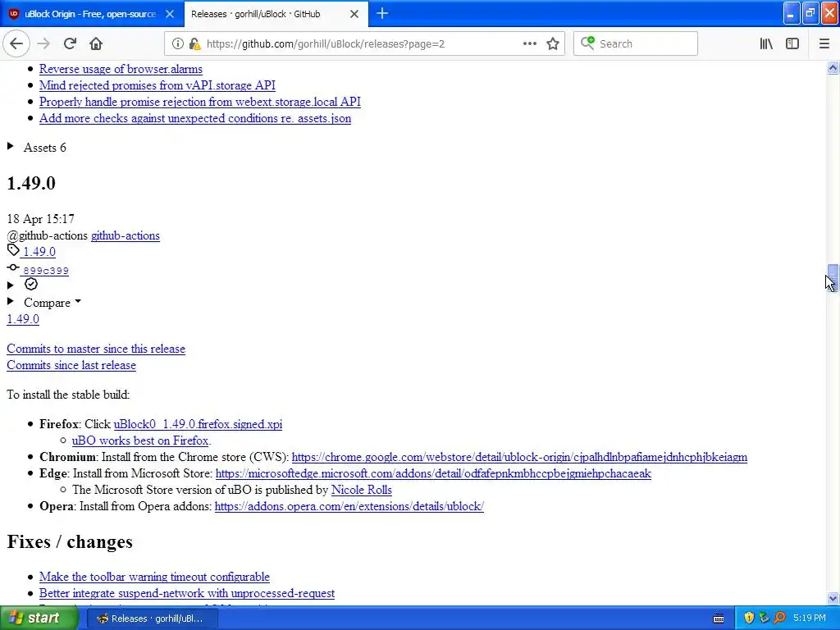Image resolution: width=840 pixels, height=630 pixels.
Task: Click the scrollbar up arrow
Action: tap(833, 68)
